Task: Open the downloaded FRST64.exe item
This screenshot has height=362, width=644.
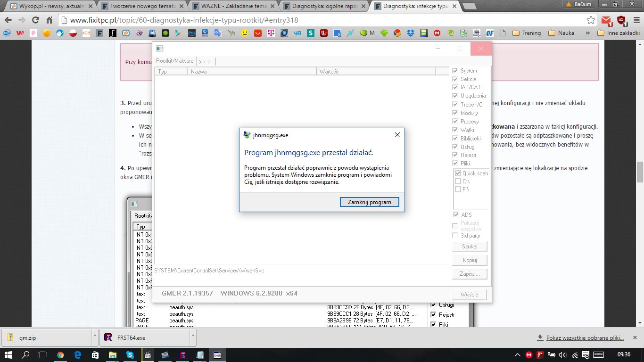Action: [x=144, y=337]
